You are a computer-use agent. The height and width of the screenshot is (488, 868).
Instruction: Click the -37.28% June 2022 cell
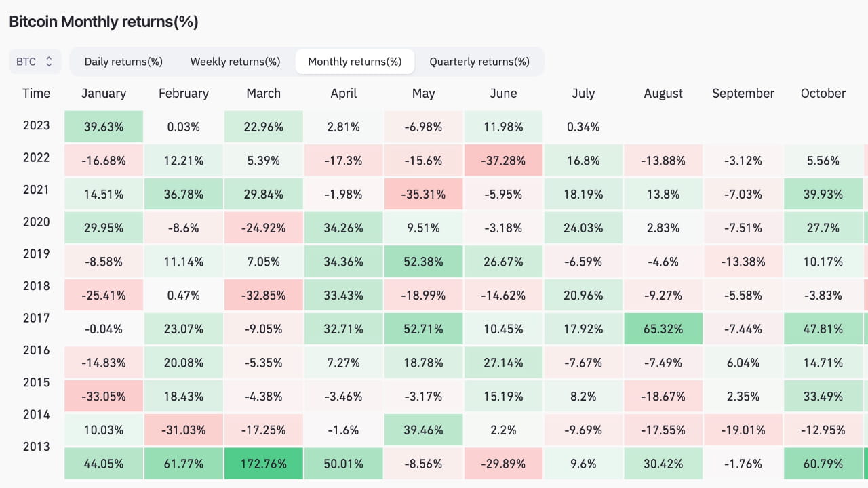point(503,160)
